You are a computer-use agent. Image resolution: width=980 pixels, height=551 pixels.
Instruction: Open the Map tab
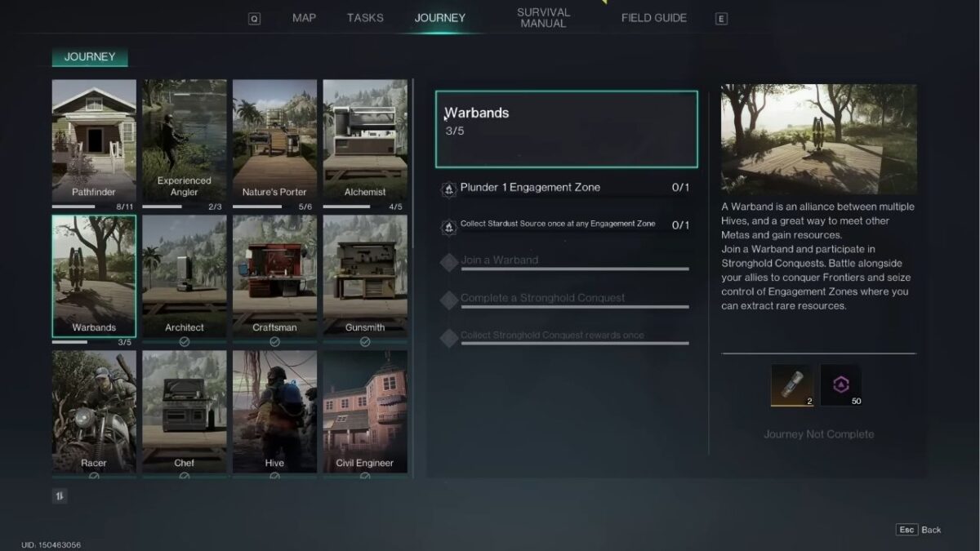click(304, 18)
